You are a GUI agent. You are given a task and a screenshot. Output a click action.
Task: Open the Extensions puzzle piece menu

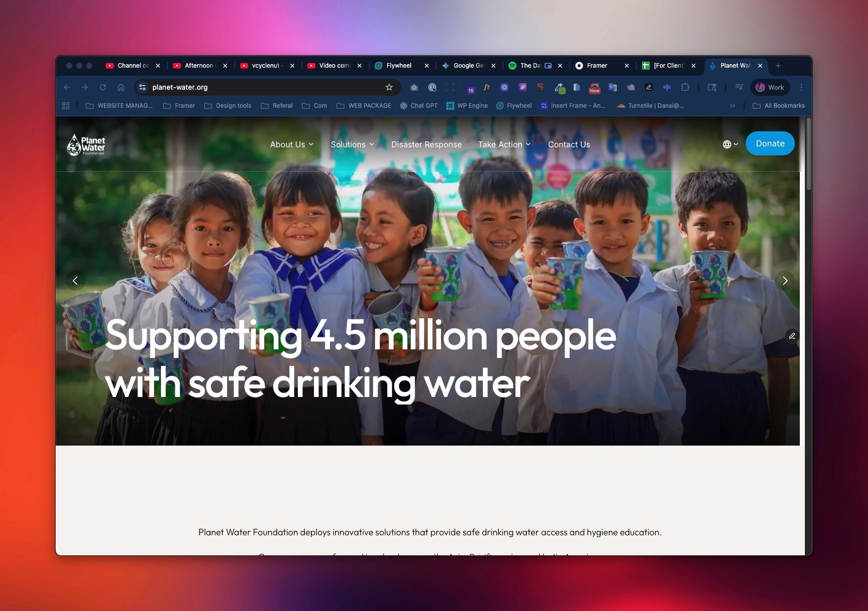coord(685,87)
